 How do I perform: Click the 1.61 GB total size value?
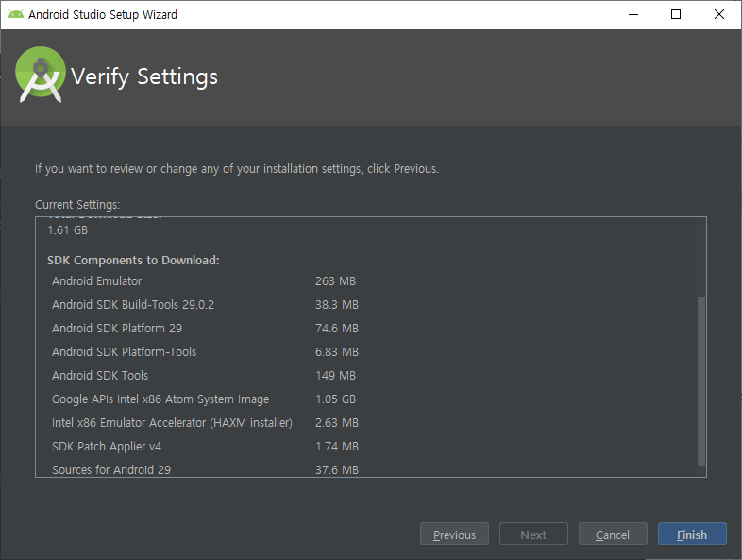pos(68,230)
